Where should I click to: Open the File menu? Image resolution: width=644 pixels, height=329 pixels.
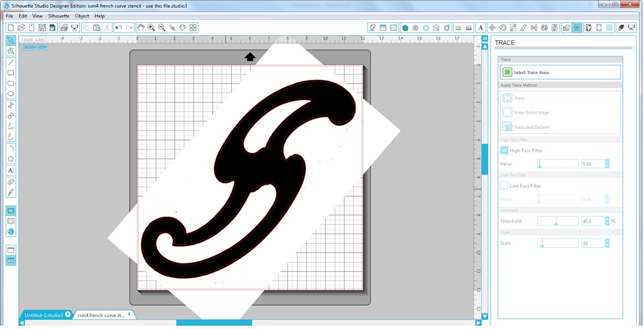9,16
